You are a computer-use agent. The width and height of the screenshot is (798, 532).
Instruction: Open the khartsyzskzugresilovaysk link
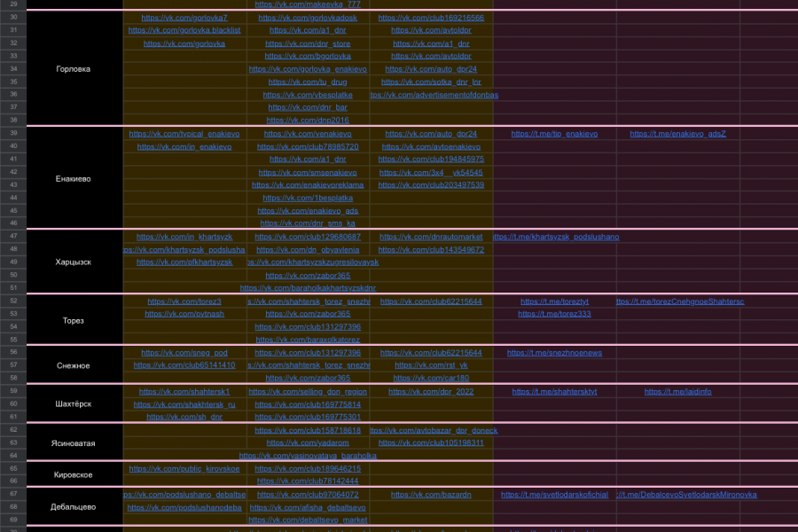coord(313,262)
